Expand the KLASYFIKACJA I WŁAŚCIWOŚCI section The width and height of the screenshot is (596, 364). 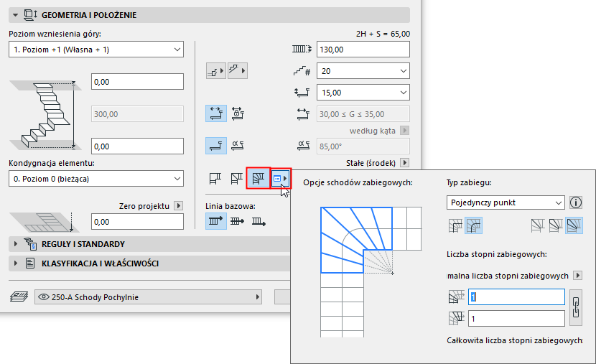[x=16, y=263]
